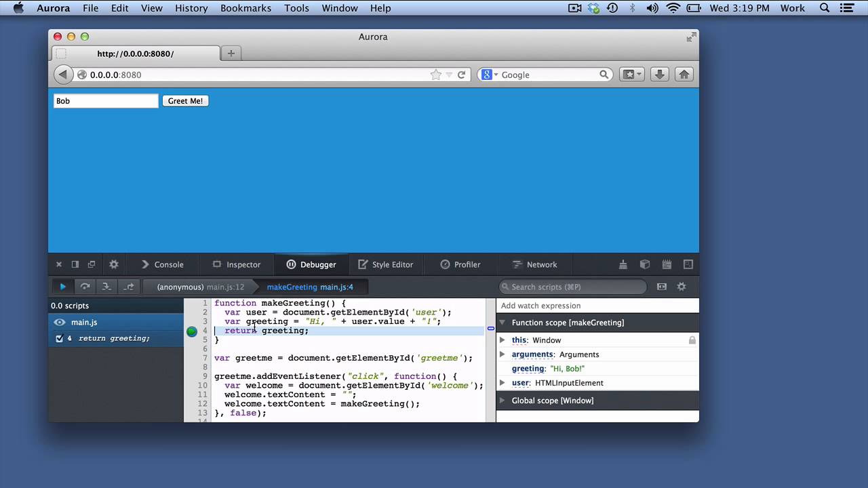Viewport: 868px width, 488px height.
Task: Click the dock-to-side devtools icon
Action: coord(75,264)
